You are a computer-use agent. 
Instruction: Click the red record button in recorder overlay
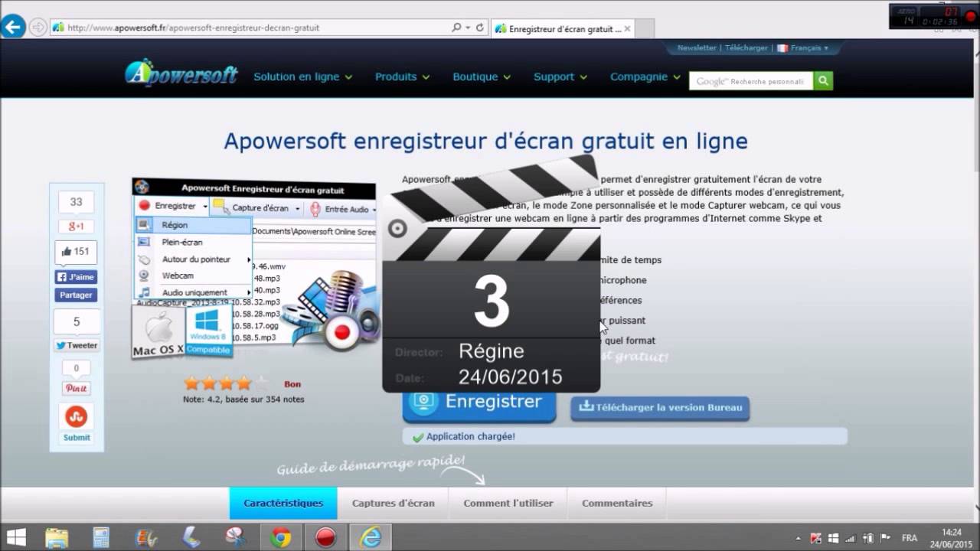pyautogui.click(x=970, y=16)
